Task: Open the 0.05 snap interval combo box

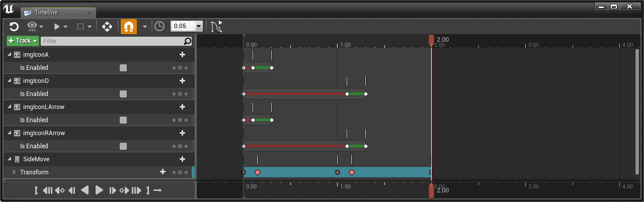Action: pyautogui.click(x=187, y=26)
